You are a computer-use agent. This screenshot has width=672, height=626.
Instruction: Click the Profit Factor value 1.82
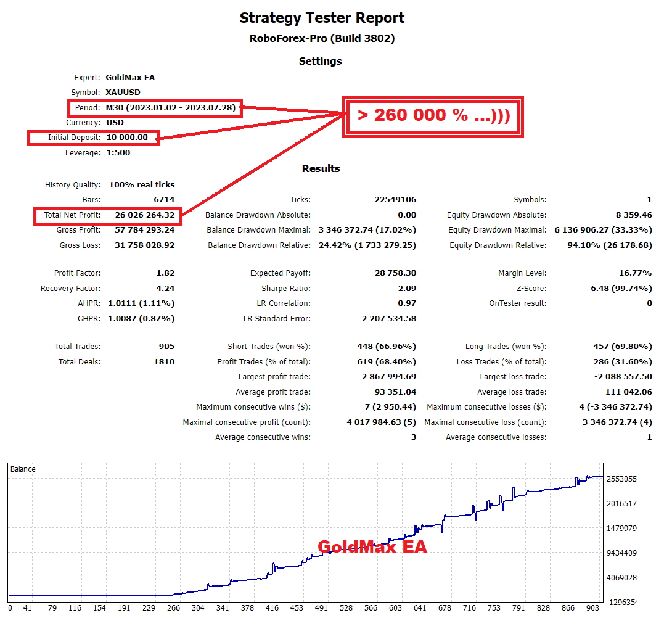pyautogui.click(x=165, y=273)
